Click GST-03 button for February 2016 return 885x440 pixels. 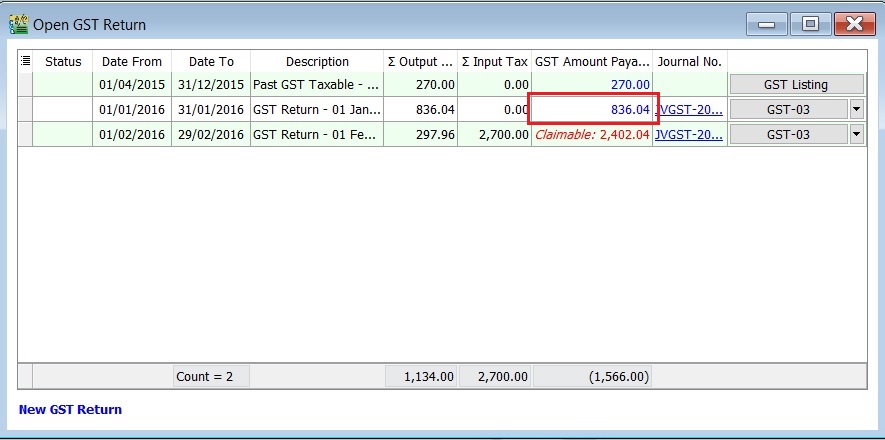[788, 134]
